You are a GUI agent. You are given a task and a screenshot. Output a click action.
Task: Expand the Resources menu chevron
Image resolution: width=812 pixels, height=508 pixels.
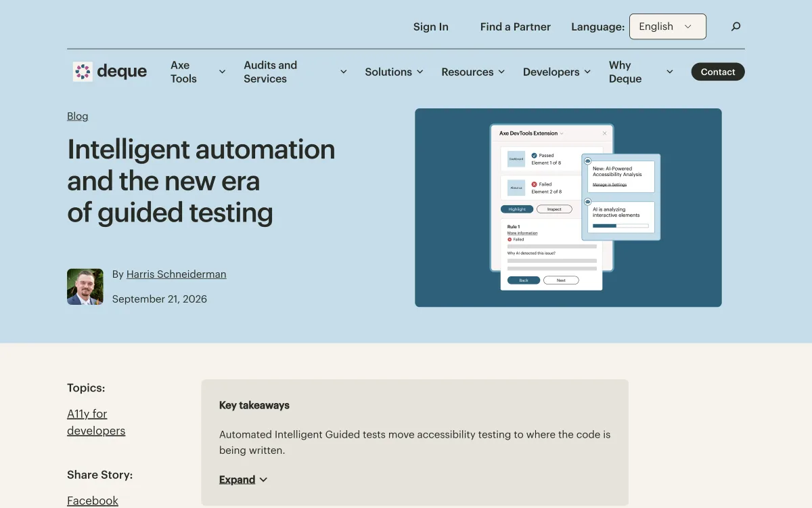click(501, 72)
